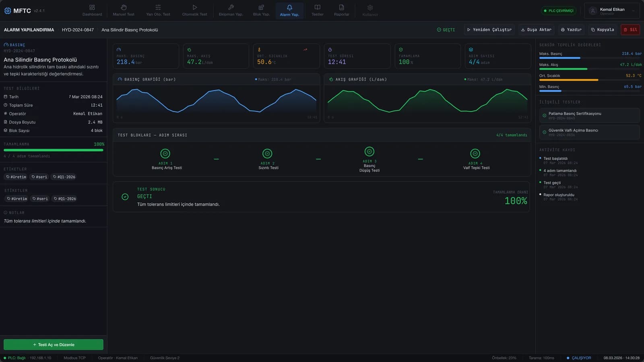Click the Modbus TCP status bar entry
644x362 pixels.
point(74,358)
